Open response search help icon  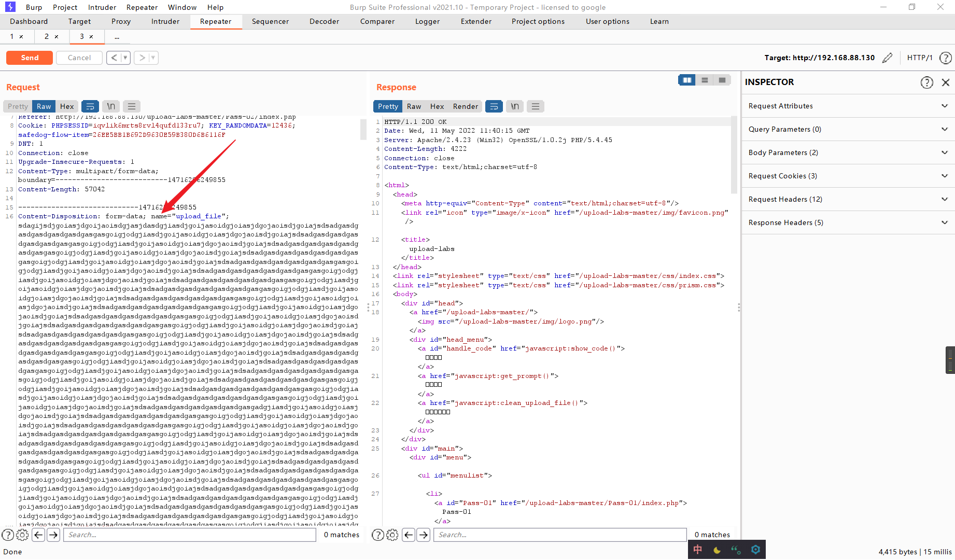[x=378, y=535]
